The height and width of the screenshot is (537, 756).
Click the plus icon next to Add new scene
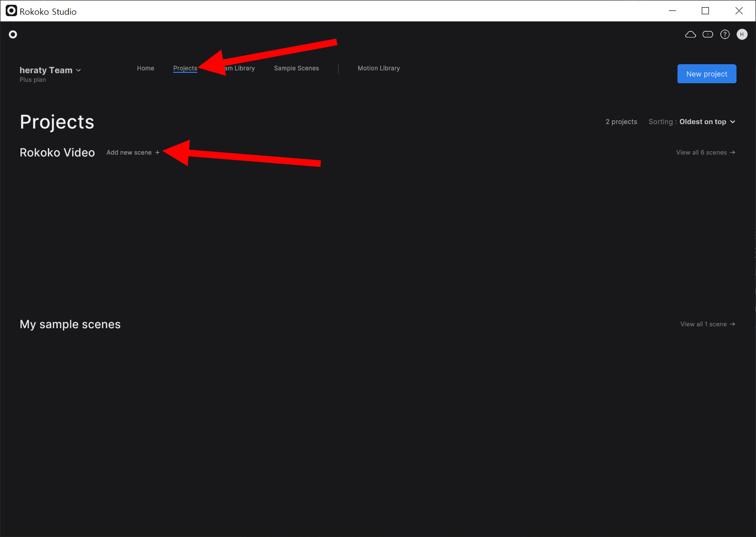[157, 153]
